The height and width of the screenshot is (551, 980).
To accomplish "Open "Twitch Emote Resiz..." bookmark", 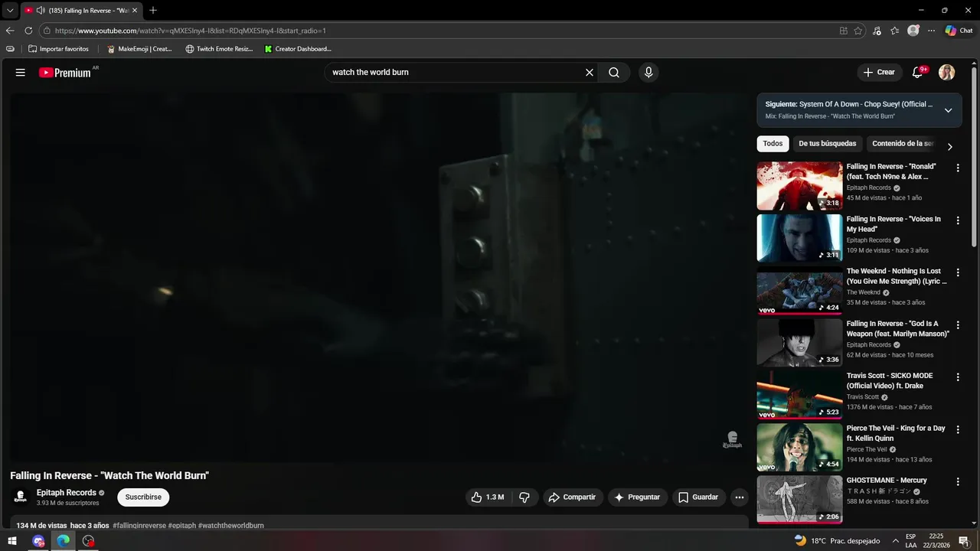I will [x=219, y=49].
